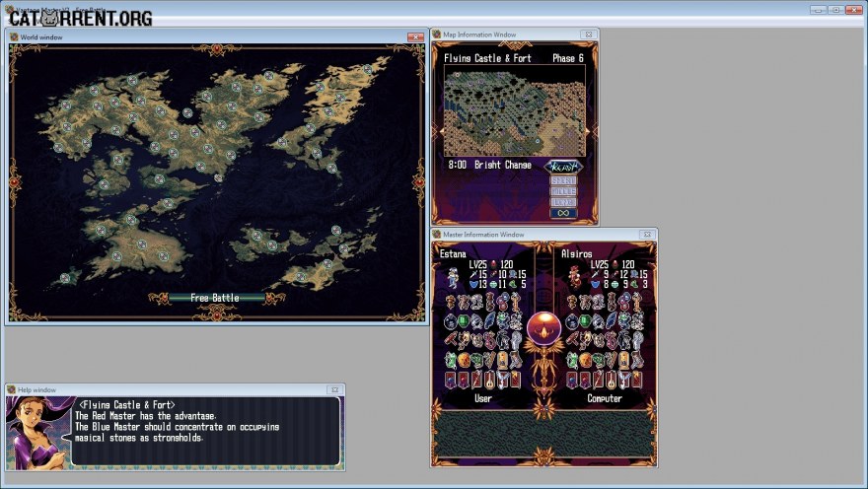
Task: Click the Estana master name
Action: tap(453, 254)
